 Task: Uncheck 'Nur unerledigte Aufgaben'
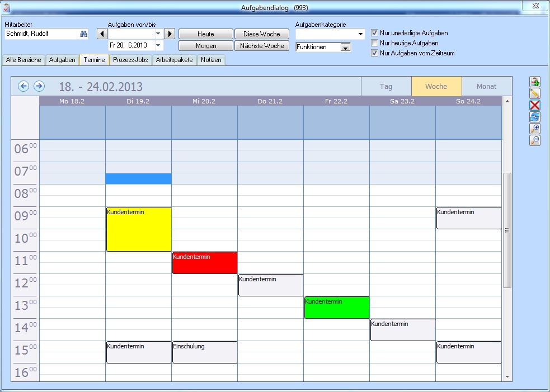point(374,32)
